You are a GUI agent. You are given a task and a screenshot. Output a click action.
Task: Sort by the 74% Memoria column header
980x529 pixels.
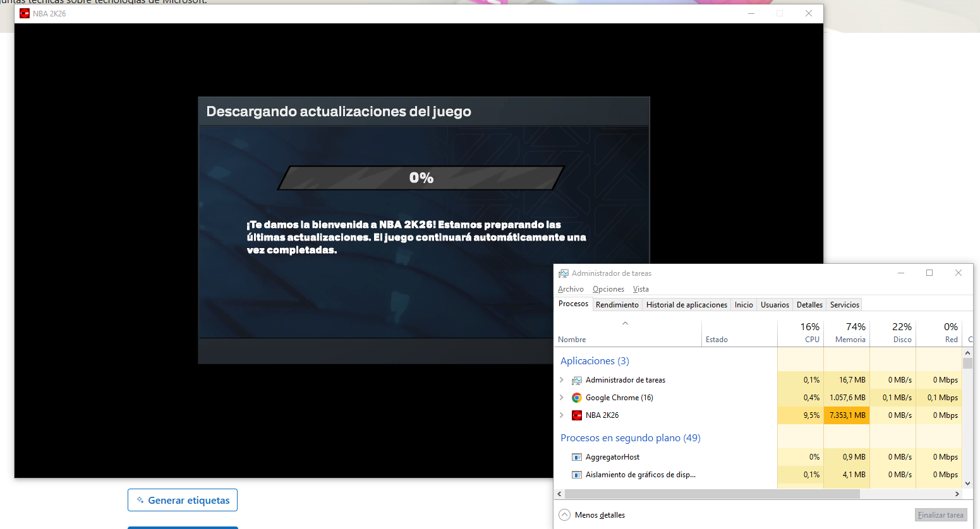[847, 333]
